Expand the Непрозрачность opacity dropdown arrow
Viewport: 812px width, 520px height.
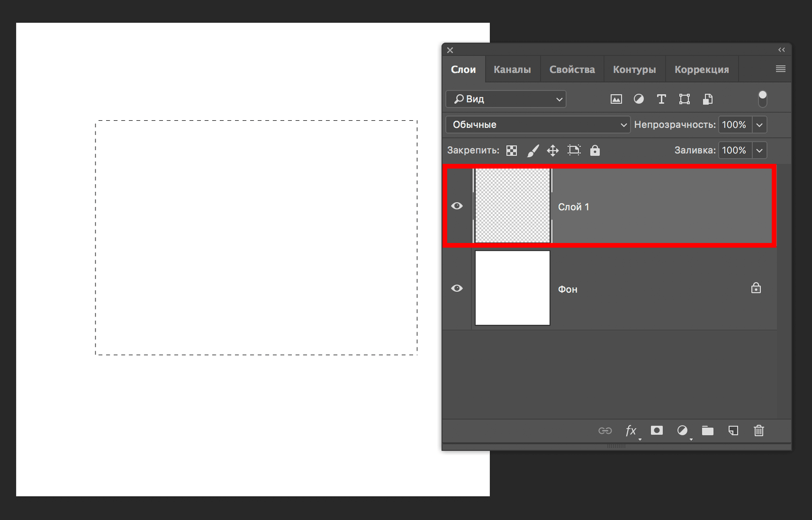coord(759,125)
